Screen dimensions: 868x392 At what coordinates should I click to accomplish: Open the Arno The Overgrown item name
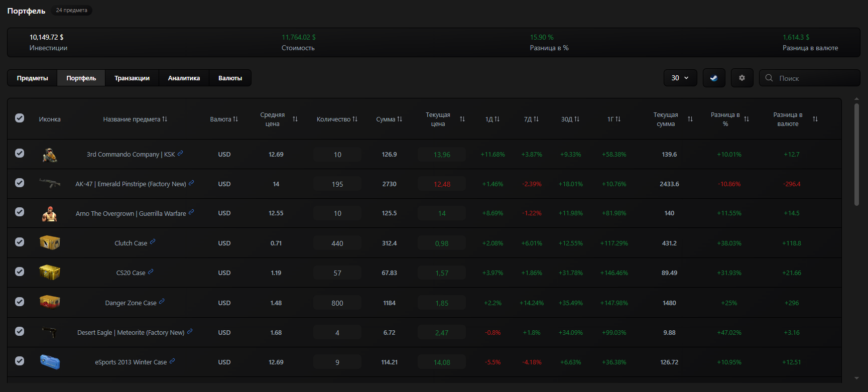131,213
